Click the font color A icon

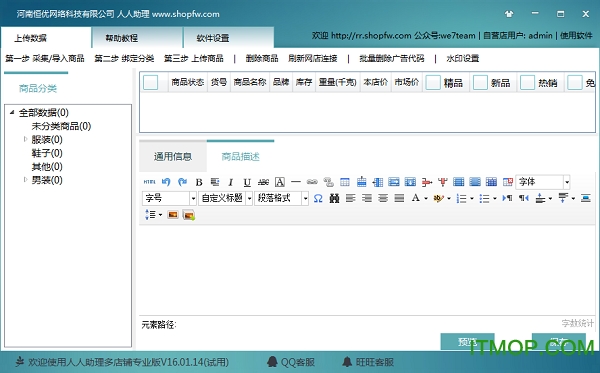[x=416, y=198]
